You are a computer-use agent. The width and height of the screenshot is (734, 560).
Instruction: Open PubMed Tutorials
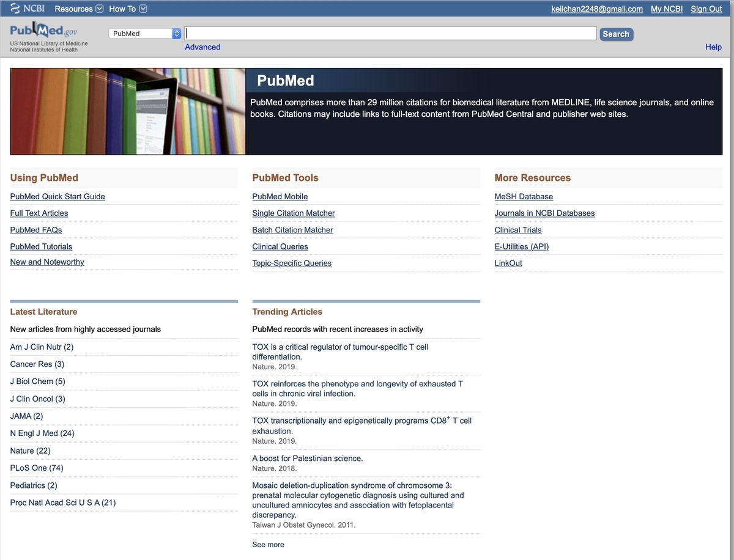(41, 246)
